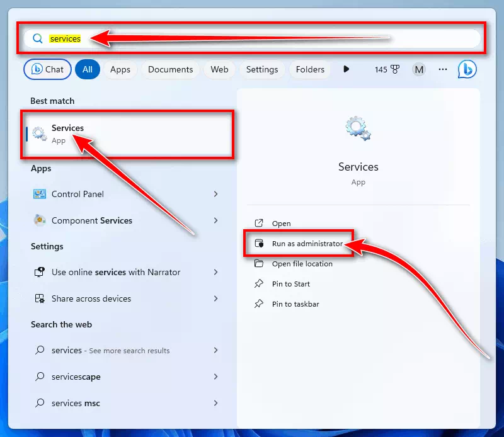Click the folder icon for Open file location

259,263
